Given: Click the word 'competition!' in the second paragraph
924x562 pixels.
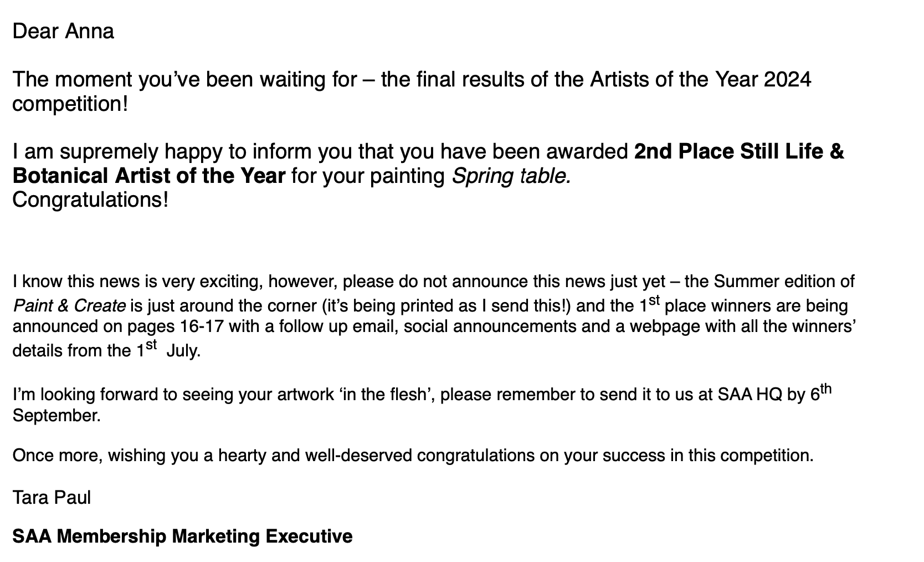Looking at the screenshot, I should pyautogui.click(x=70, y=104).
